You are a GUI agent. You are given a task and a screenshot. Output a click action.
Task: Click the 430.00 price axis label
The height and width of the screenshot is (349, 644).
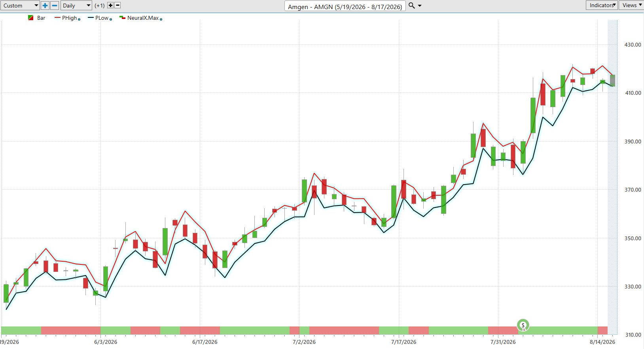[x=633, y=45]
